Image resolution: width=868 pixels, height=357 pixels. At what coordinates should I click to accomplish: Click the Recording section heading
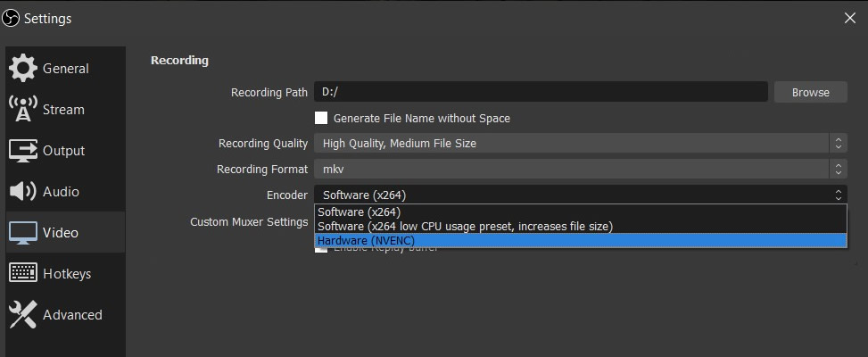pos(179,61)
